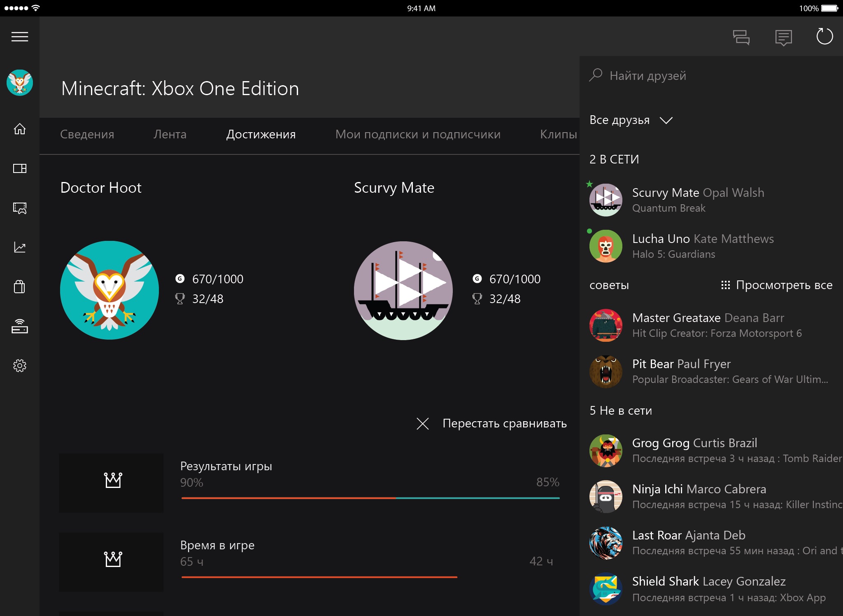The height and width of the screenshot is (616, 843).
Task: Open the trending chart icon in sidebar
Action: pyautogui.click(x=19, y=247)
